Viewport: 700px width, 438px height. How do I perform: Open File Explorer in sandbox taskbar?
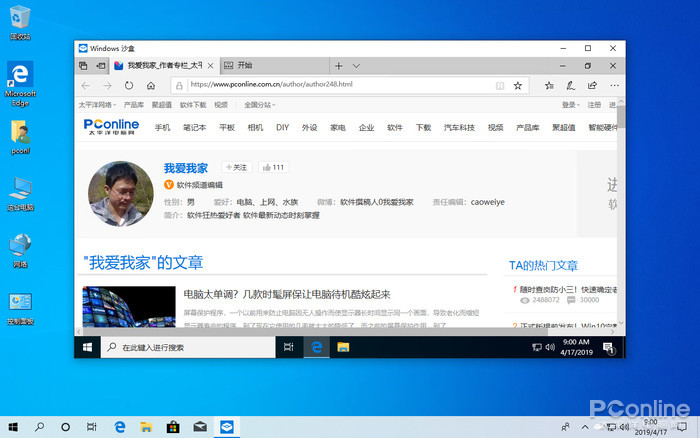coord(342,347)
